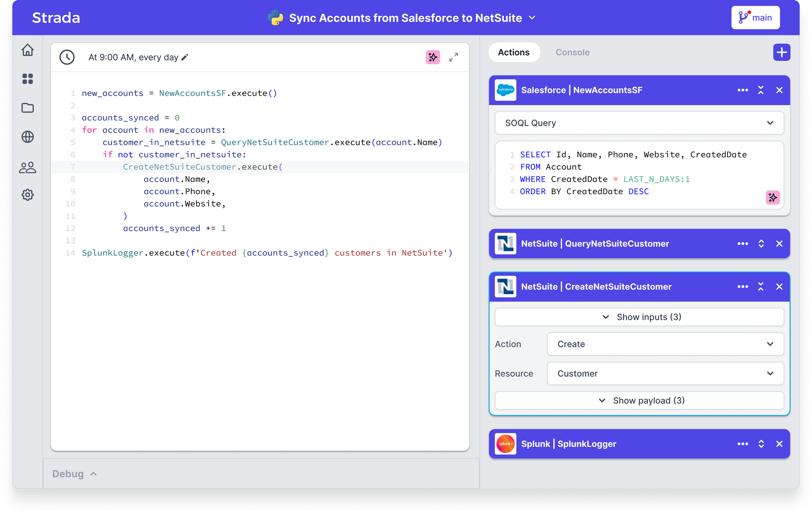
Task: Open the Resource dropdown set to Customer
Action: [x=665, y=373]
